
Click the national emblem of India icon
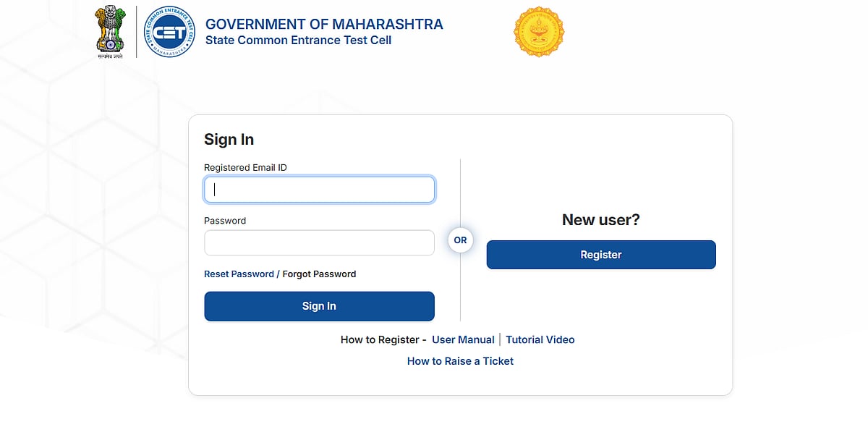111,32
